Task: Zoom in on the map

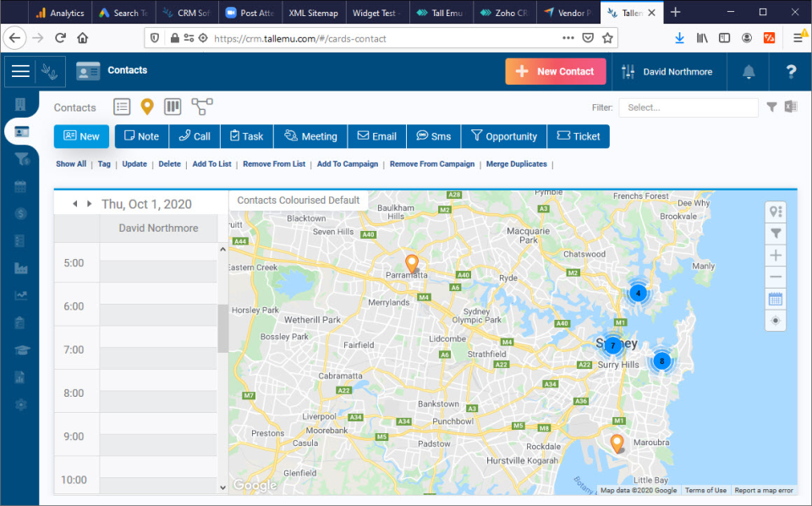Action: click(x=776, y=256)
